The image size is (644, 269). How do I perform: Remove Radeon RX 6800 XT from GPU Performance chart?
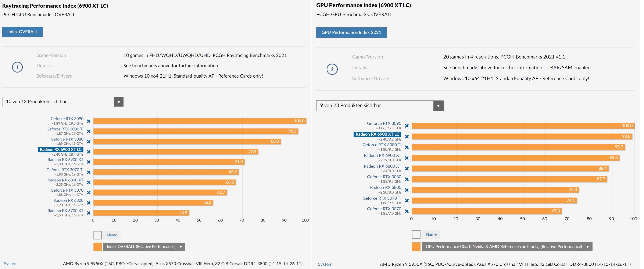(407, 169)
